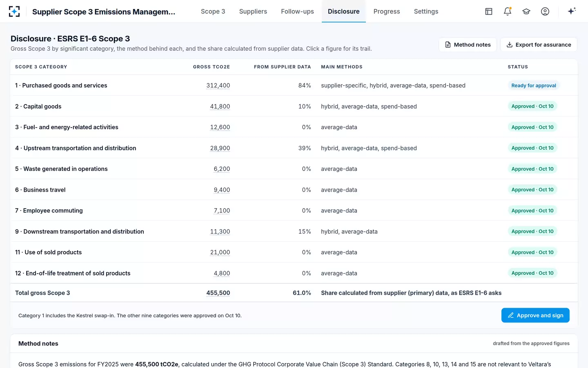
Task: Click the Approved badge in Capital goods row
Action: pos(532,106)
